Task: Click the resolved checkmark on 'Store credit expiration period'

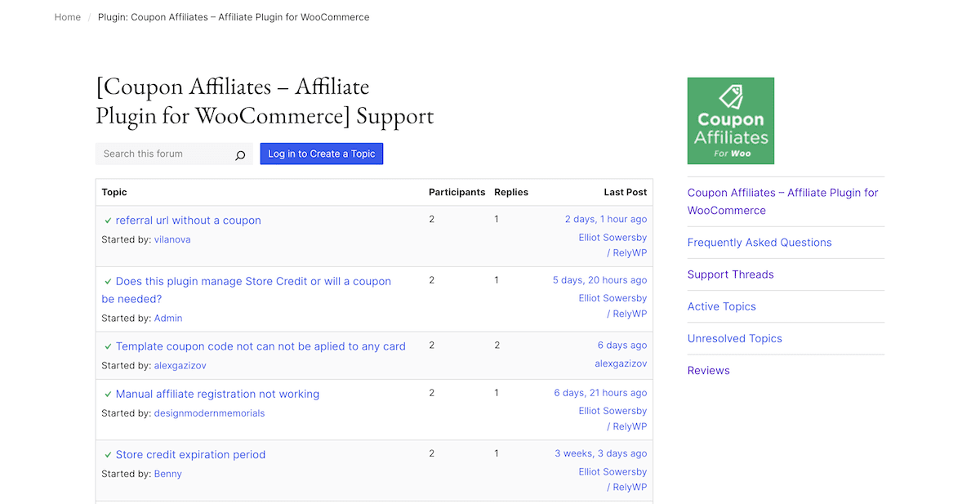Action: click(x=108, y=455)
